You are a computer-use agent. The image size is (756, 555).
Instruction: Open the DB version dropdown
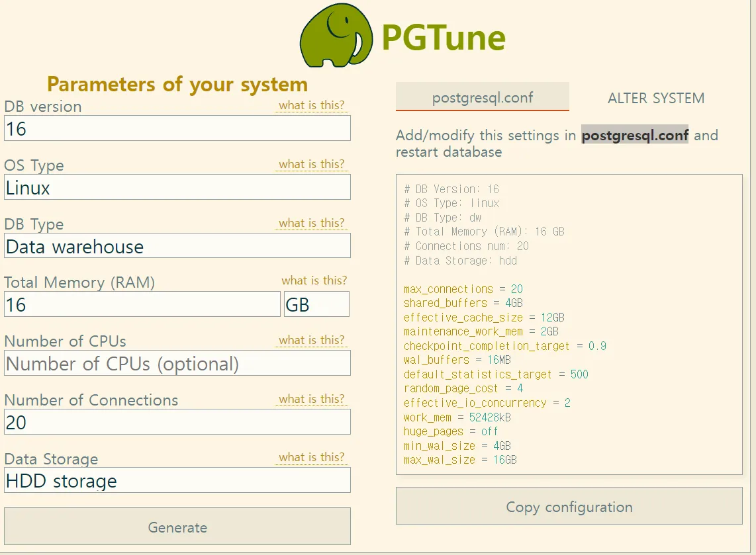coord(177,128)
